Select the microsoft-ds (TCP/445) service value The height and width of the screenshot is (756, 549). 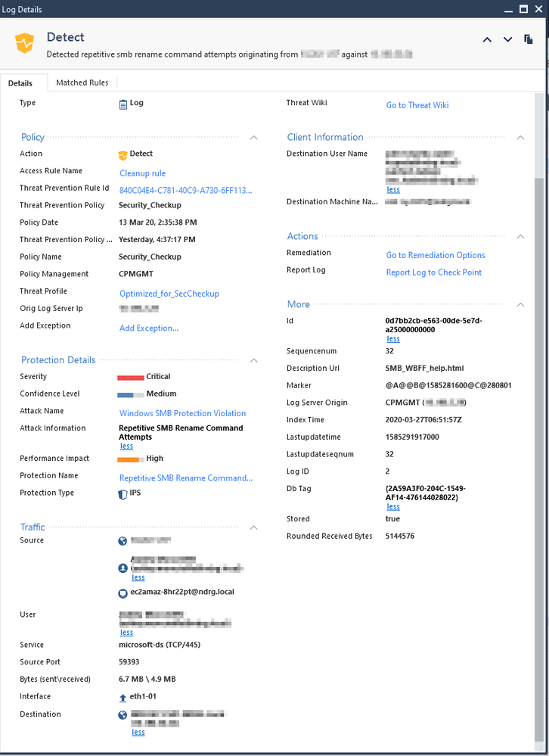point(160,645)
